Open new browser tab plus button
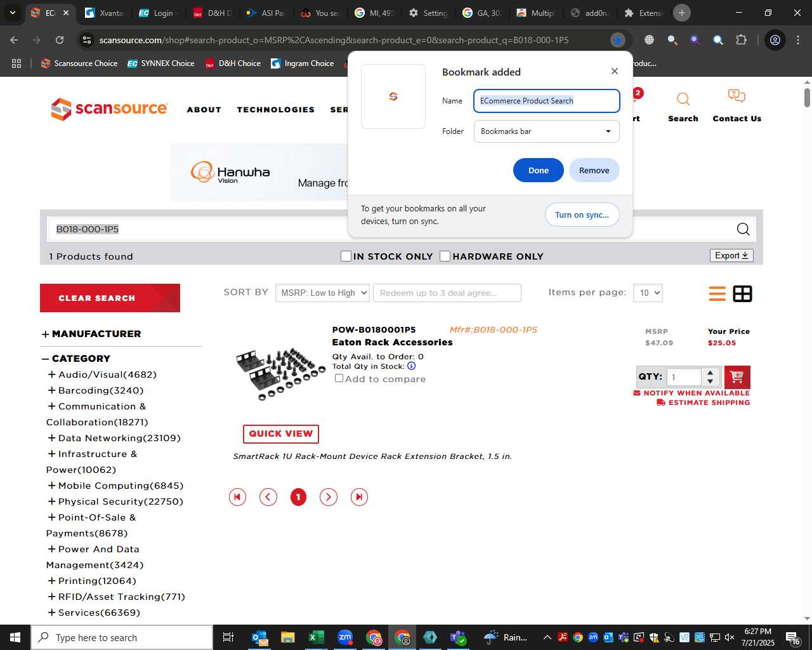Screen dimensions: 812x650 [681, 13]
